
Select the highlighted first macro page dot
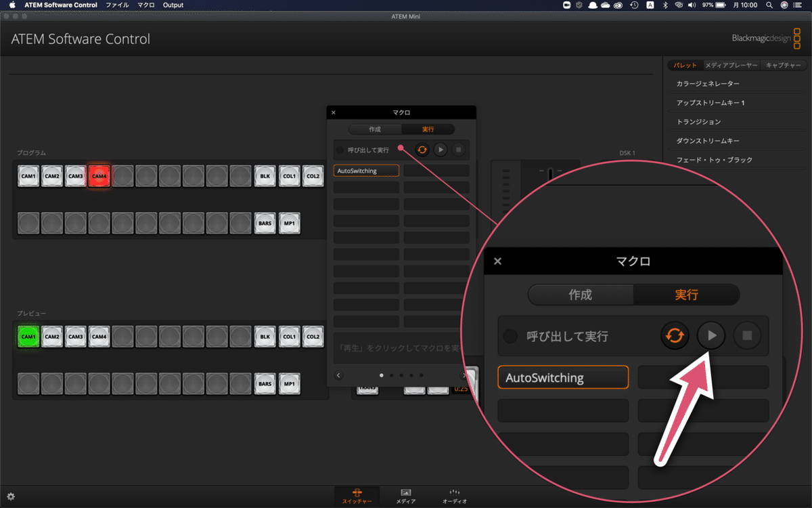coord(382,375)
